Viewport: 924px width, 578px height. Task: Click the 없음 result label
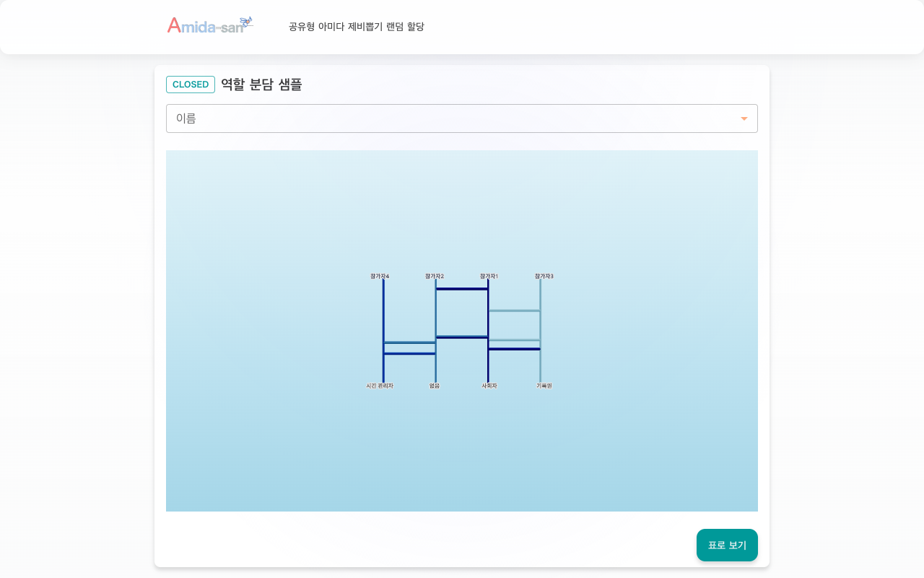click(435, 386)
